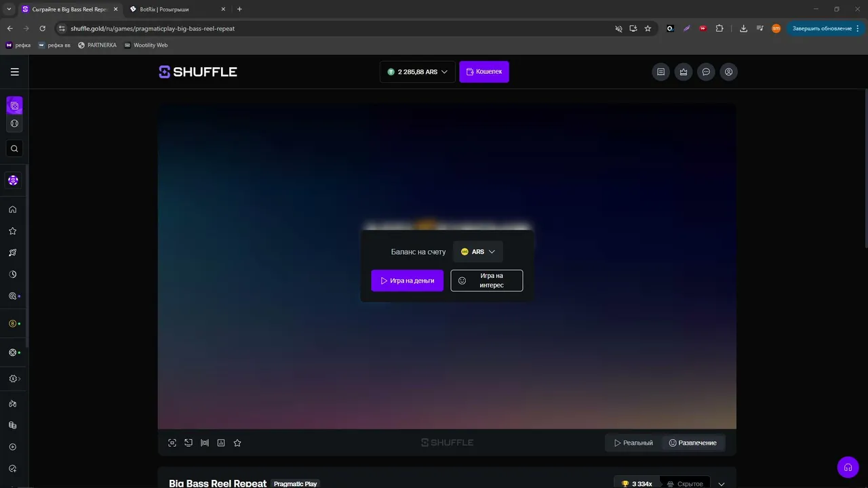Open the hamburger menu in the Shuffle sidebar

15,72
